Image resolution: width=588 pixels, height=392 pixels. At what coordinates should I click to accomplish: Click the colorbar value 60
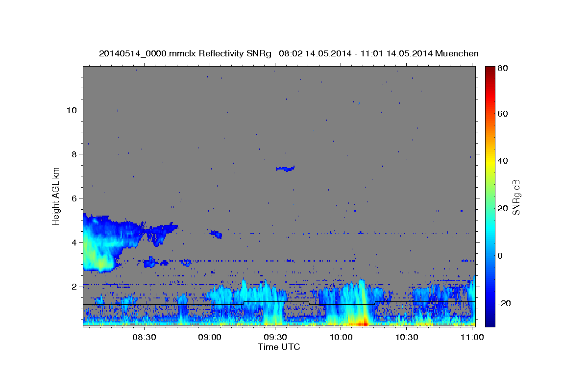tap(503, 114)
